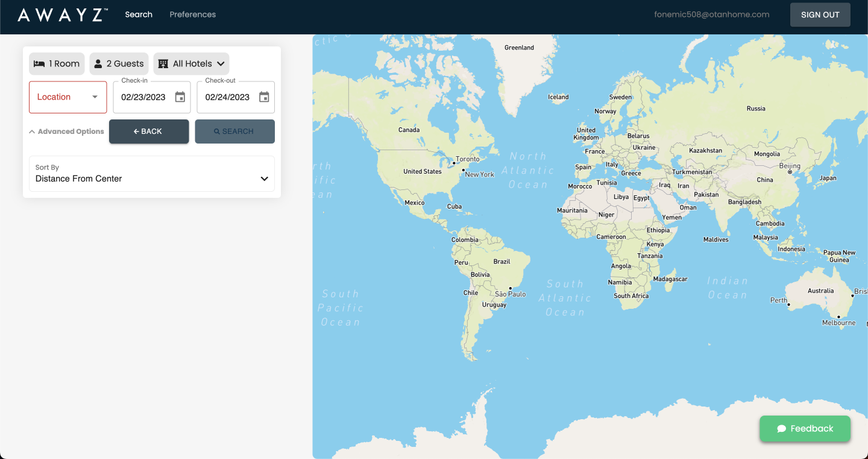Click the check-out date field
This screenshot has width=868, height=459.
(x=227, y=97)
